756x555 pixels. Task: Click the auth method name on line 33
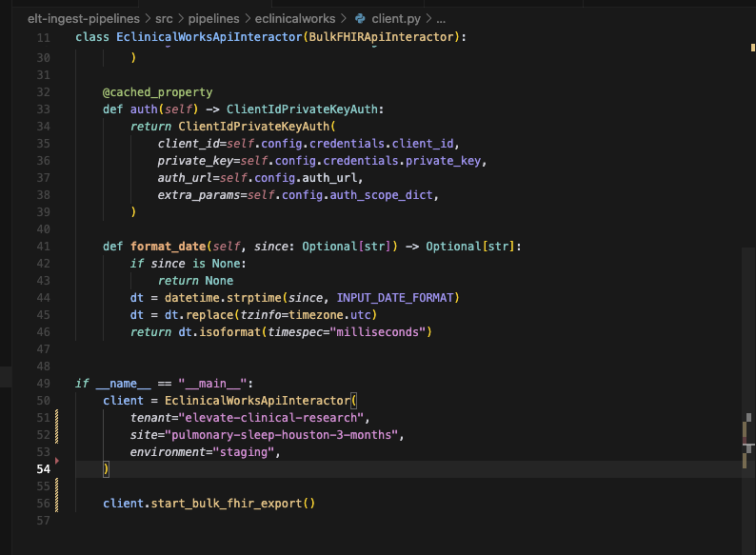tap(144, 109)
